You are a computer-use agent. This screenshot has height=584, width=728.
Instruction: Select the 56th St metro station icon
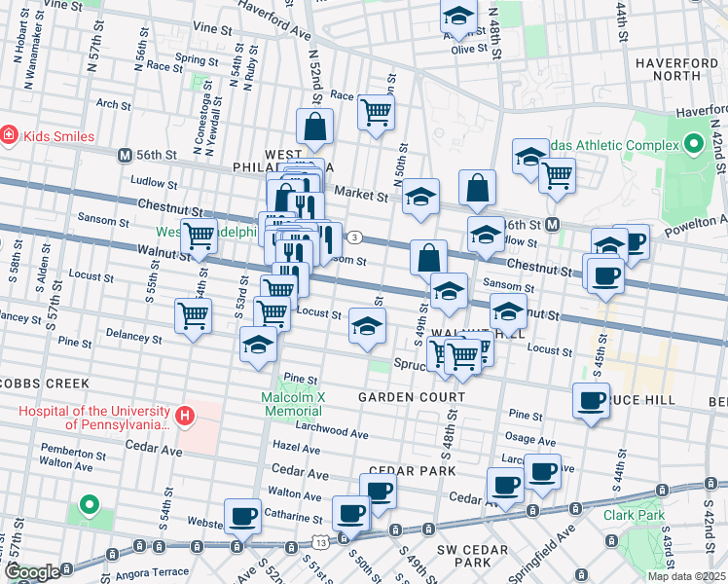tap(125, 155)
